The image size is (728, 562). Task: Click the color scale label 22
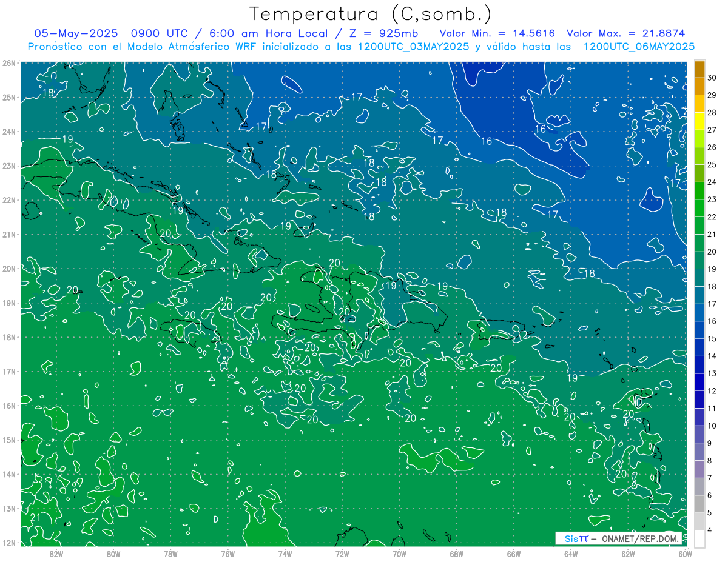712,217
